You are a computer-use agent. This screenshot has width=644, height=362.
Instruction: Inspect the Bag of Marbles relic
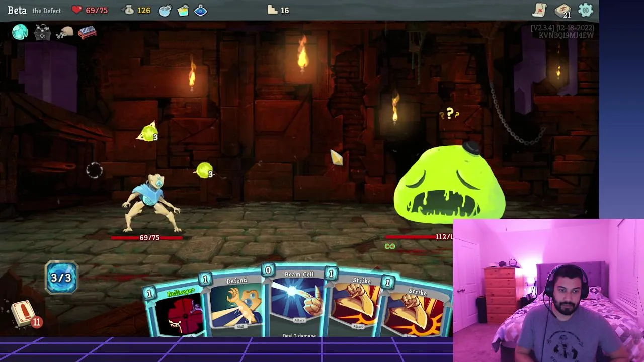pos(64,33)
